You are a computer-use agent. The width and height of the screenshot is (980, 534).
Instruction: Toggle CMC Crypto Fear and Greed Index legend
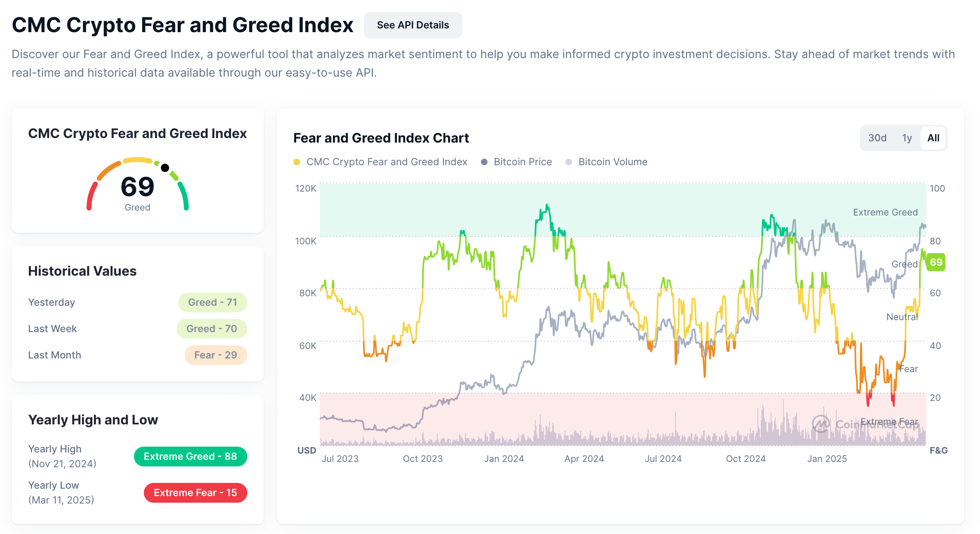click(x=386, y=162)
